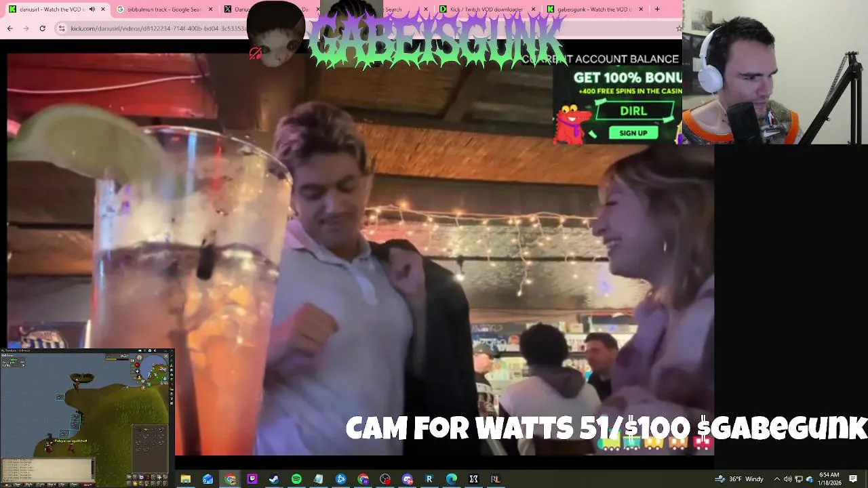
Task: View site information icon beside the URL
Action: [62, 28]
